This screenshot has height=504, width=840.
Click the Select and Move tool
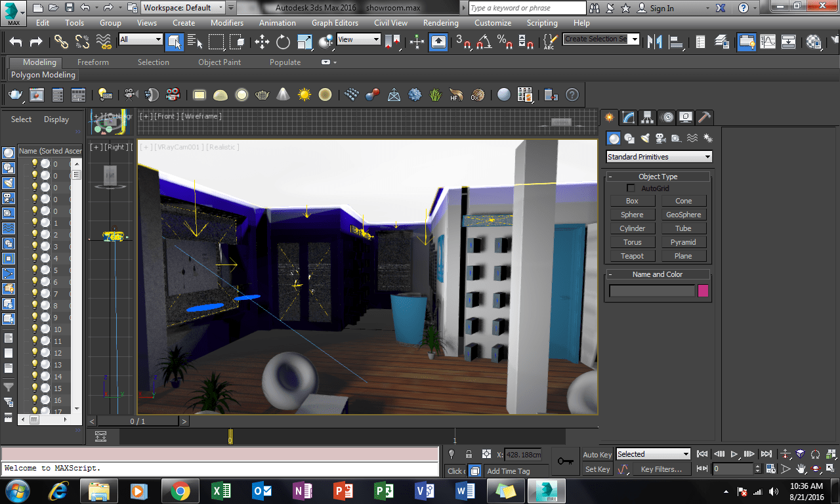click(x=262, y=42)
